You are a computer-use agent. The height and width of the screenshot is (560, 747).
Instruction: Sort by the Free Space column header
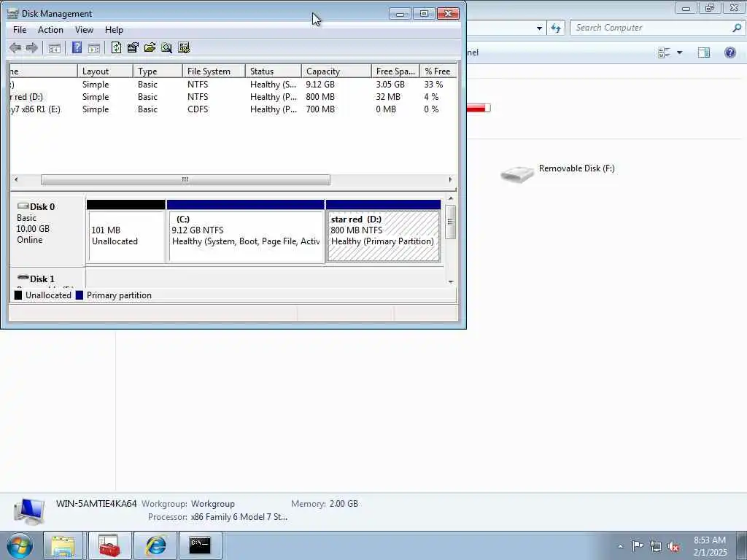click(395, 71)
